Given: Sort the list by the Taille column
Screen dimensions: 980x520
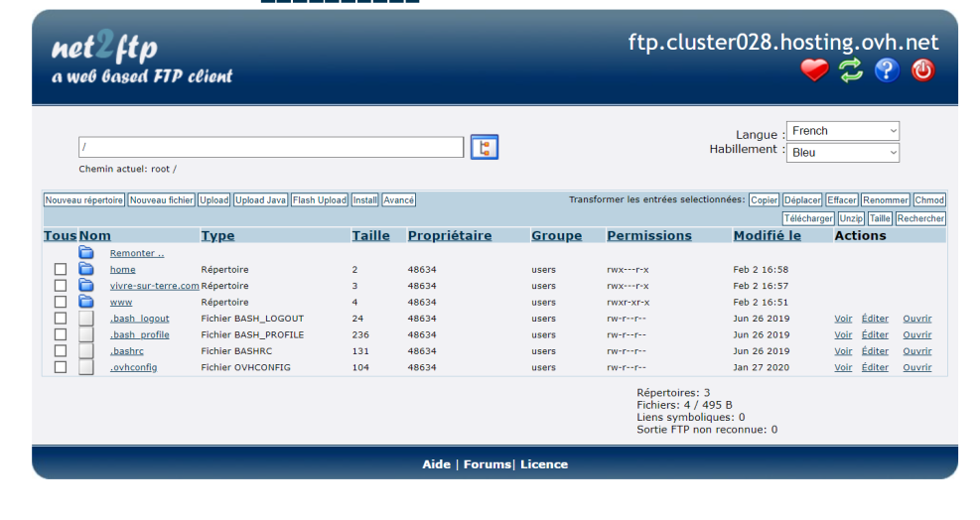Looking at the screenshot, I should (x=370, y=235).
